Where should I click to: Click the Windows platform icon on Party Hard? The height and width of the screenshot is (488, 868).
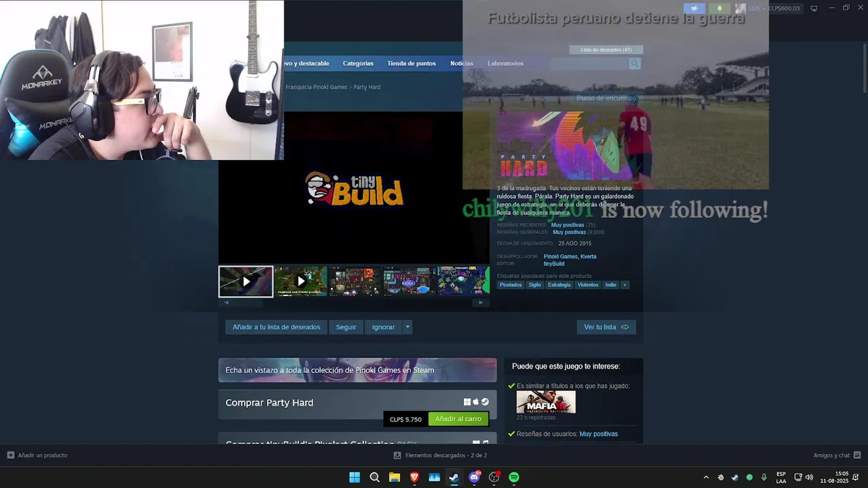tap(467, 402)
